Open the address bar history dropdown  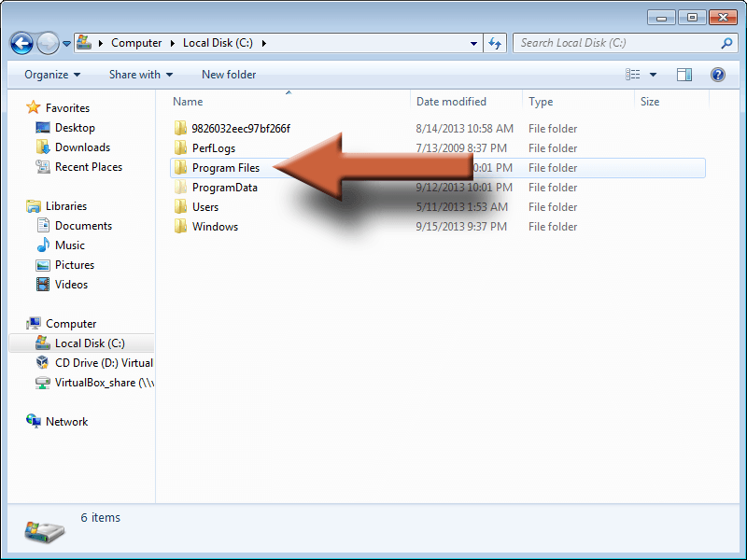473,43
